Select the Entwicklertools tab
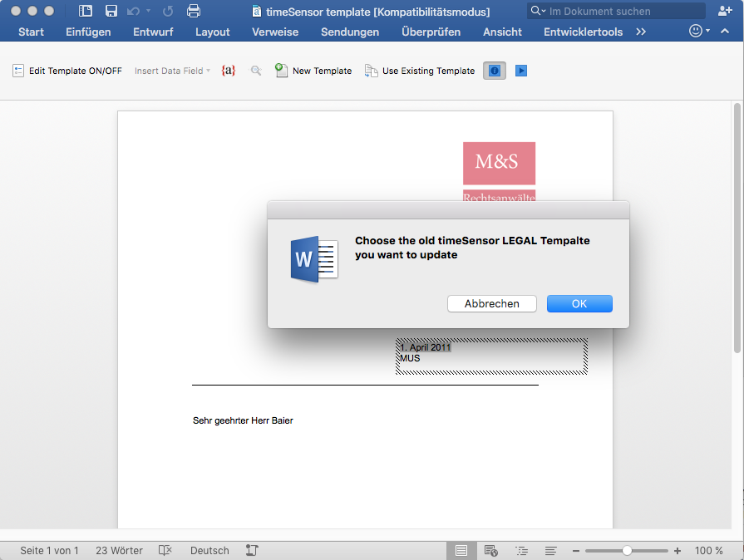 coord(584,32)
